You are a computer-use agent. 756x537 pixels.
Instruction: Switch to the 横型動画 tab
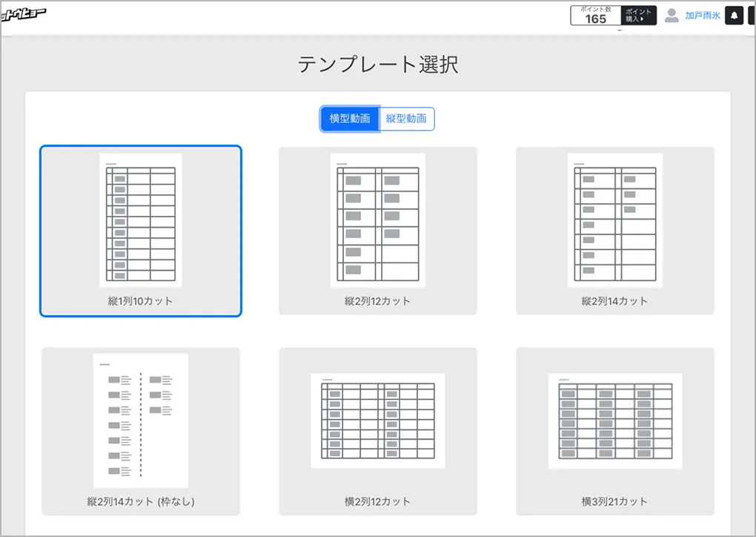point(350,119)
